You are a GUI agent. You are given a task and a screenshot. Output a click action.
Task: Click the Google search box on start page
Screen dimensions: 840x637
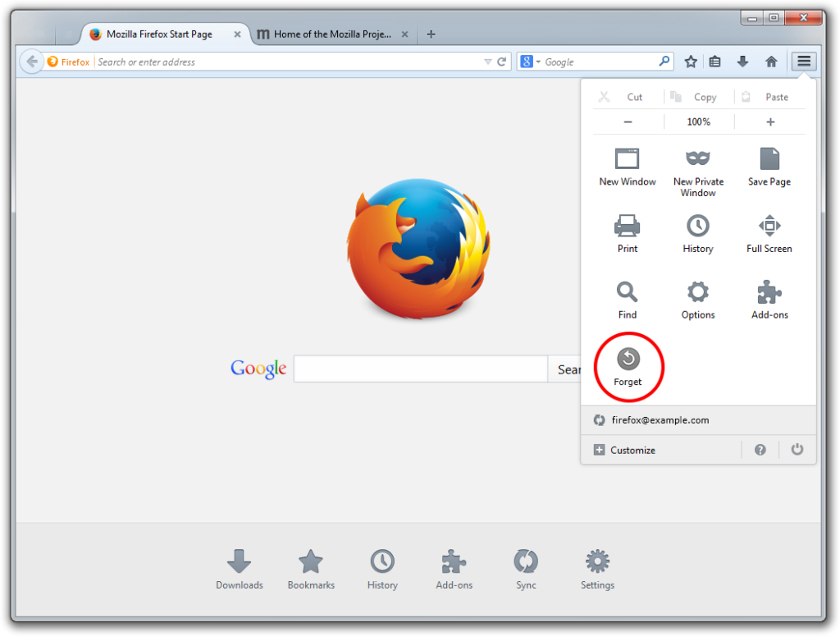pyautogui.click(x=421, y=369)
